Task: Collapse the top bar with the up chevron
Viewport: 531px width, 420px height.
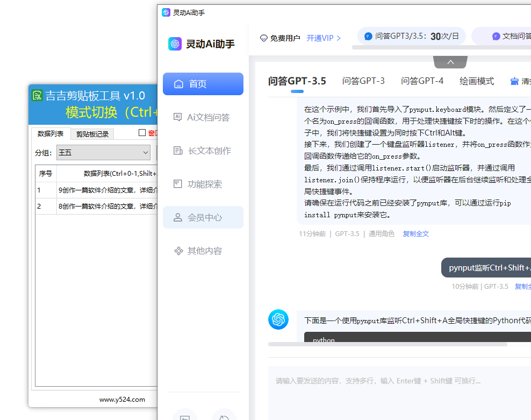Action: [x=450, y=62]
